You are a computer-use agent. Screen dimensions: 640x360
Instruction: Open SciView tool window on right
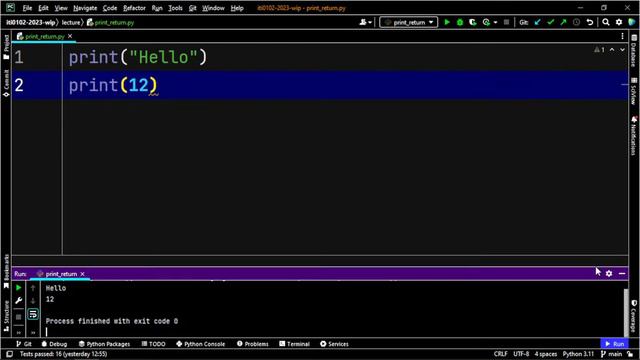pyautogui.click(x=634, y=91)
